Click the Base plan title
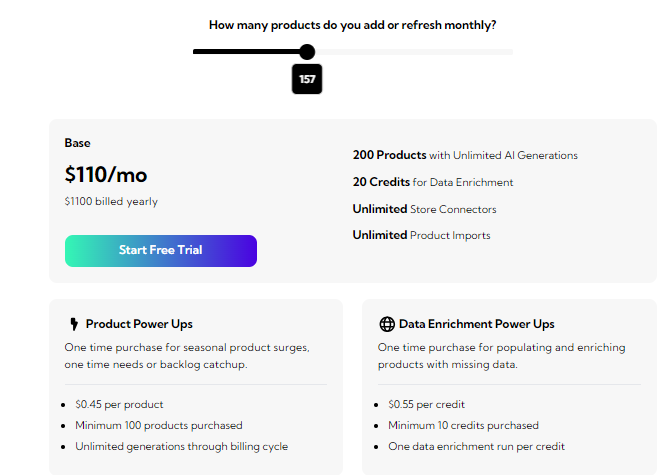This screenshot has width=670, height=475. (77, 143)
